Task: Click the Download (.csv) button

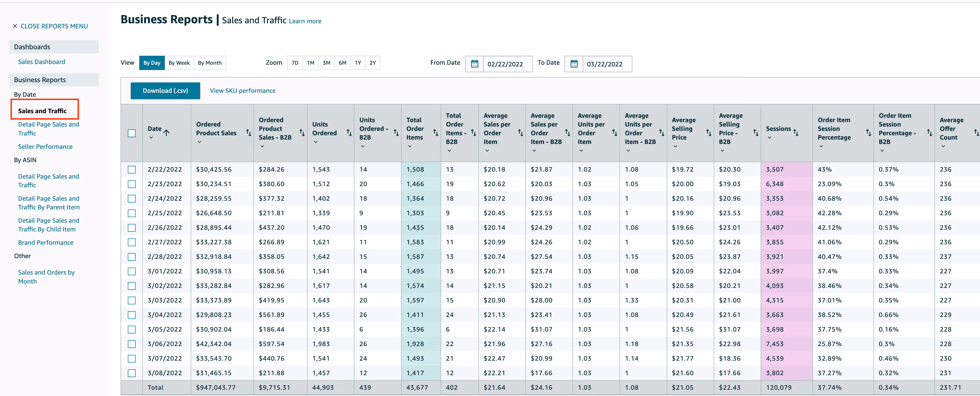Action: coord(165,91)
